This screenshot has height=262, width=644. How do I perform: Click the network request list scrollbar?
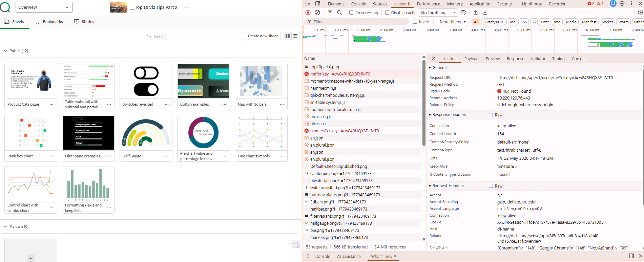coord(424,103)
